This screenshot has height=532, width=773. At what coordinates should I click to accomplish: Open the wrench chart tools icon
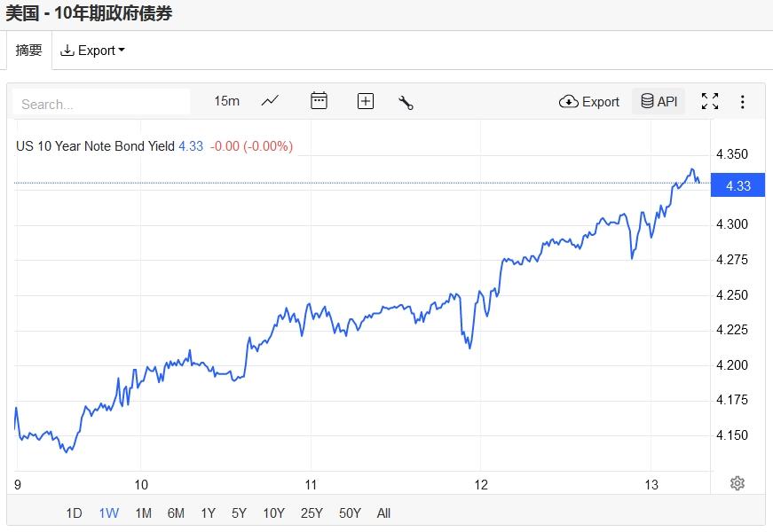click(x=406, y=102)
